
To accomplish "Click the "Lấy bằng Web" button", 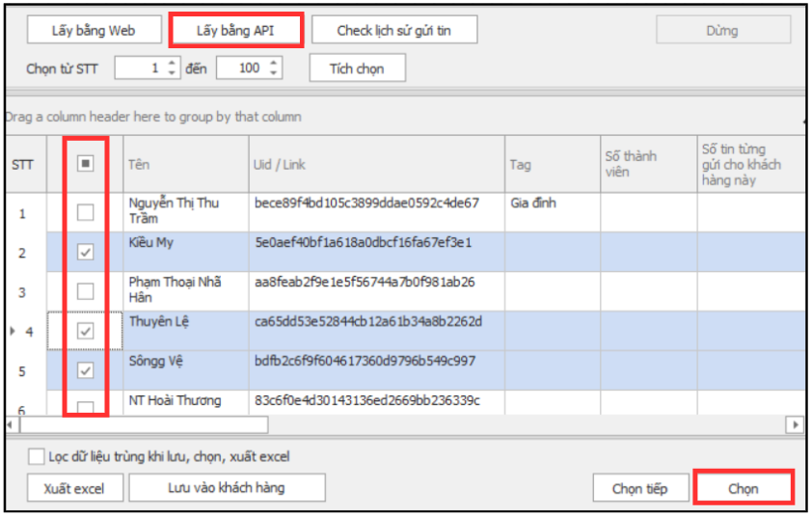I will click(x=94, y=30).
